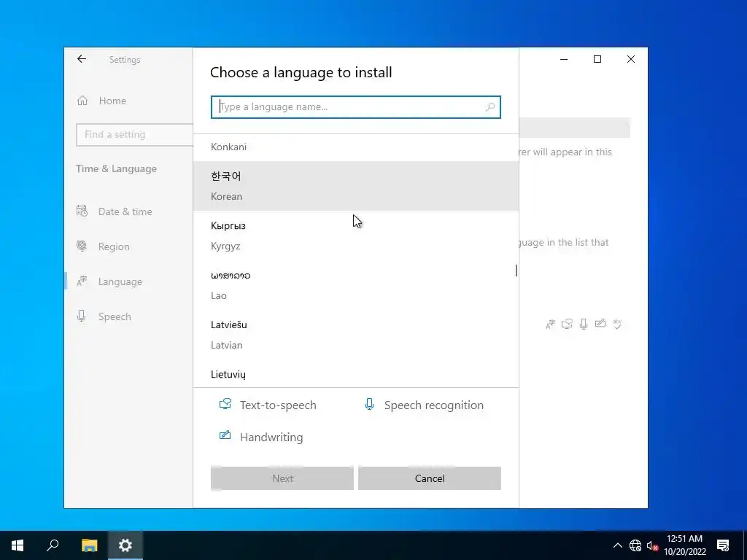Open File Explorer from taskbar
Image resolution: width=747 pixels, height=560 pixels.
(x=89, y=545)
